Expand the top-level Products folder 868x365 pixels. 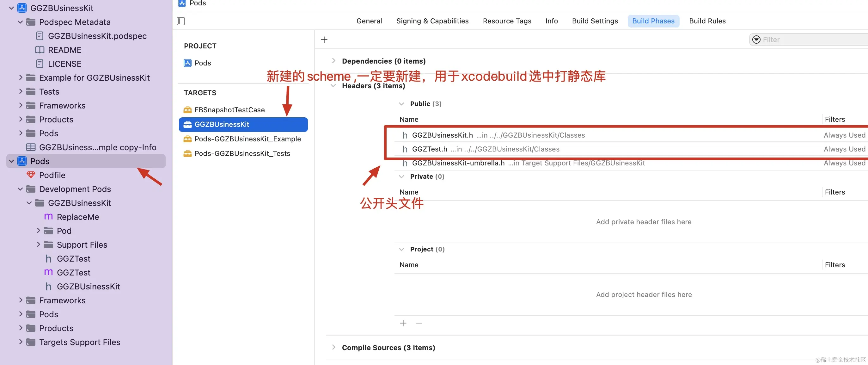20,119
